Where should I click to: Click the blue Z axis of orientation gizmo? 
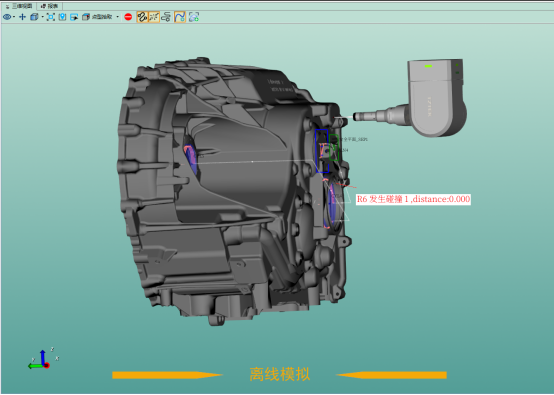[43, 357]
